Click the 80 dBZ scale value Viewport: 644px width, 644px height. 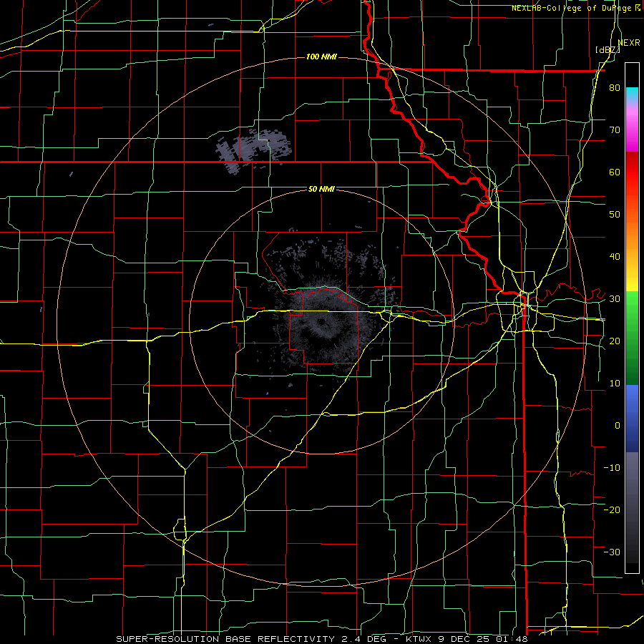pos(615,87)
